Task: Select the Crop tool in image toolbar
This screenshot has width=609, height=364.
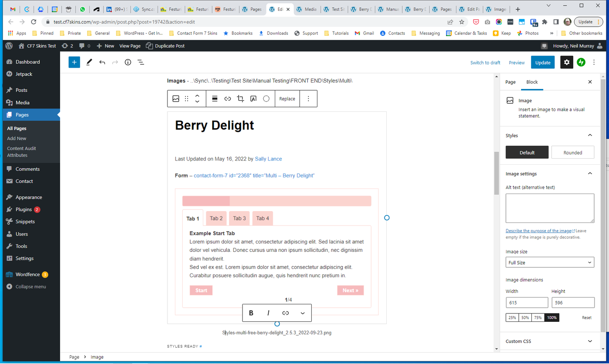Action: click(x=240, y=99)
